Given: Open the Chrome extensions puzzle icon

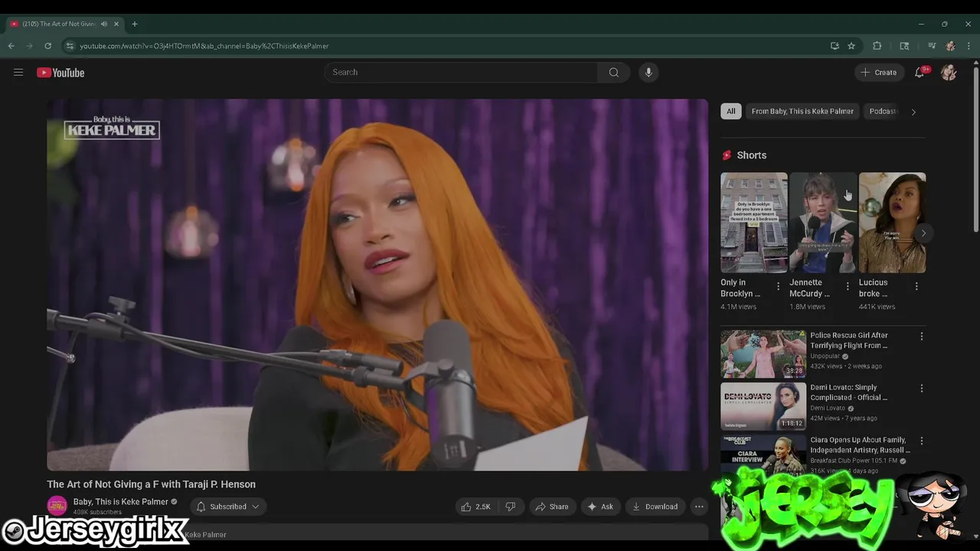Looking at the screenshot, I should coord(877,46).
